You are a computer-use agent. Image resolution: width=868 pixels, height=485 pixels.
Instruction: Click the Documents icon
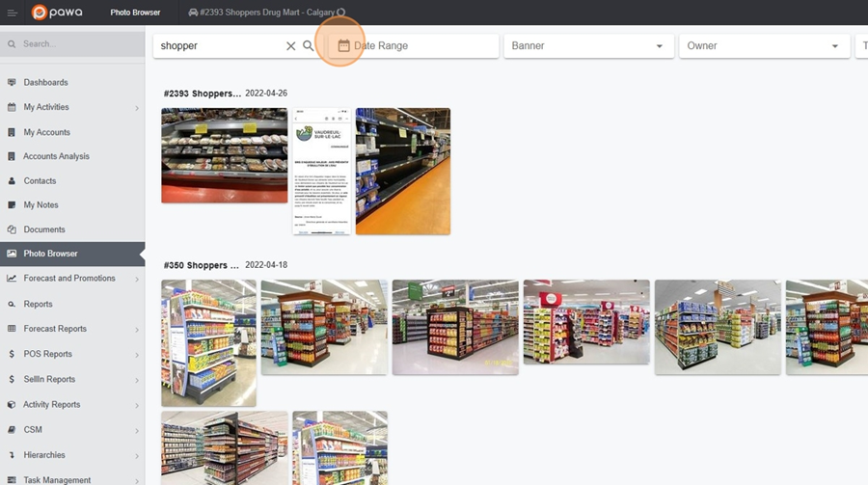click(12, 229)
